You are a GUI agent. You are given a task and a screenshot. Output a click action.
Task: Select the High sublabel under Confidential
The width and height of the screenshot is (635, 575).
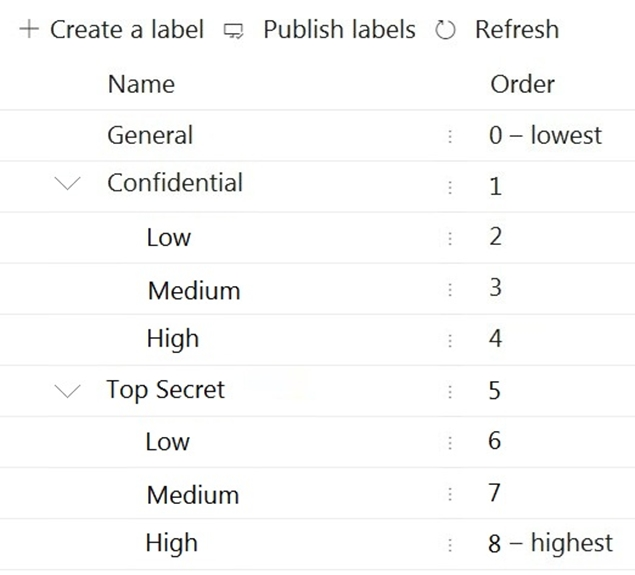click(172, 339)
